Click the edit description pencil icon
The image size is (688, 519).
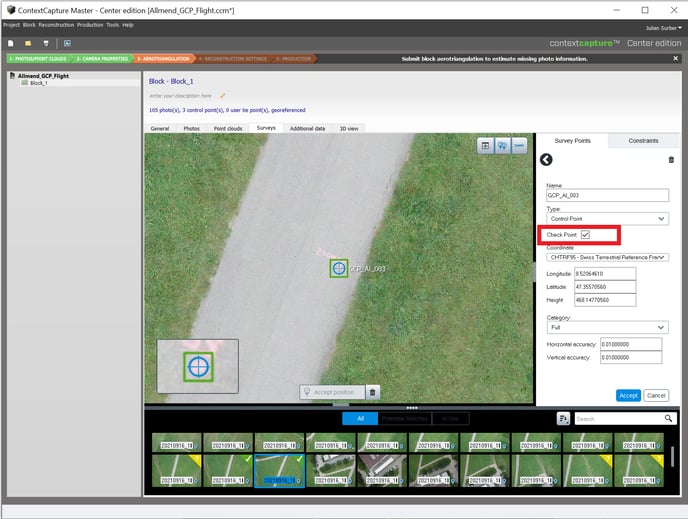pos(223,95)
